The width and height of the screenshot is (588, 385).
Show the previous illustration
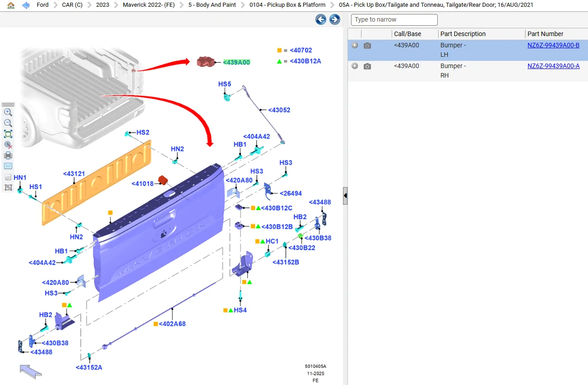tap(321, 19)
